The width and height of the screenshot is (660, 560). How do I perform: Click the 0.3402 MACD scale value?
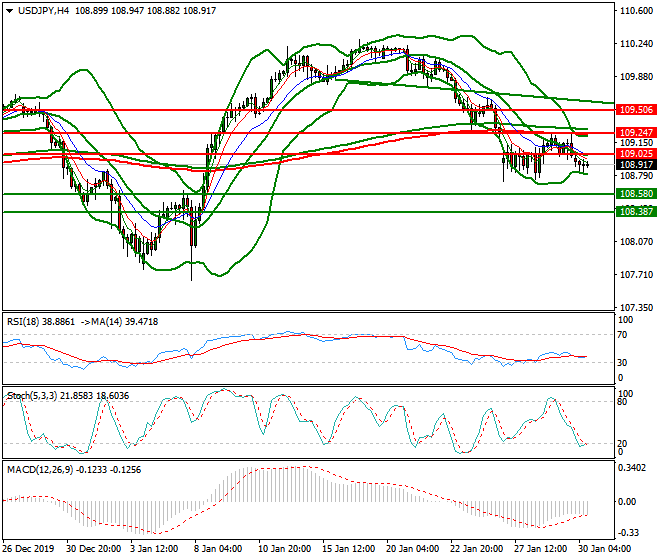coord(632,468)
